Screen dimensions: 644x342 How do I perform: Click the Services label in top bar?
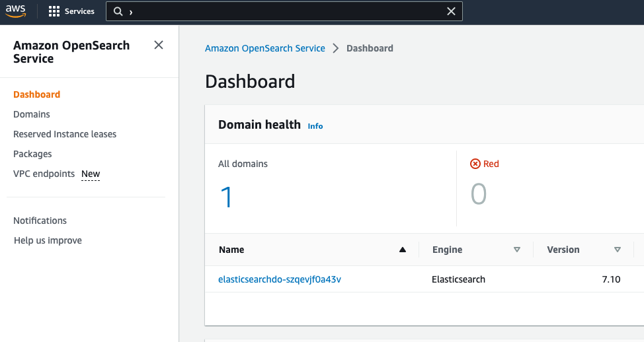coord(79,11)
